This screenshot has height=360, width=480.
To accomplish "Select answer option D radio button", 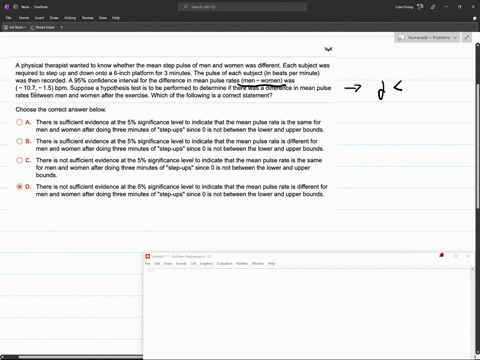I will tap(20, 187).
